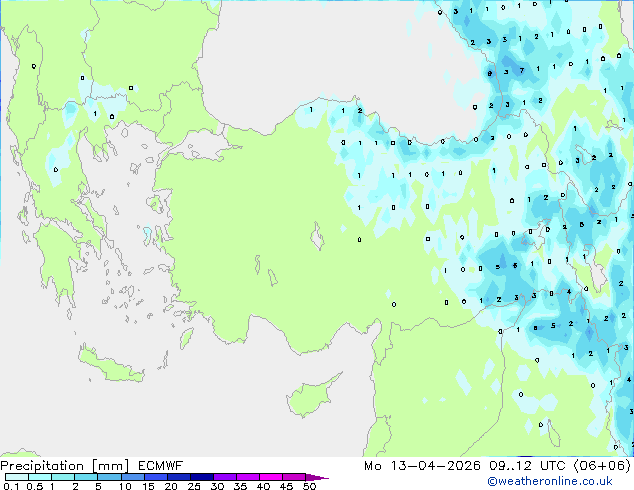The height and width of the screenshot is (490, 634).
Task: Click the '09..12 UTC' time text
Action: pyautogui.click(x=527, y=466)
